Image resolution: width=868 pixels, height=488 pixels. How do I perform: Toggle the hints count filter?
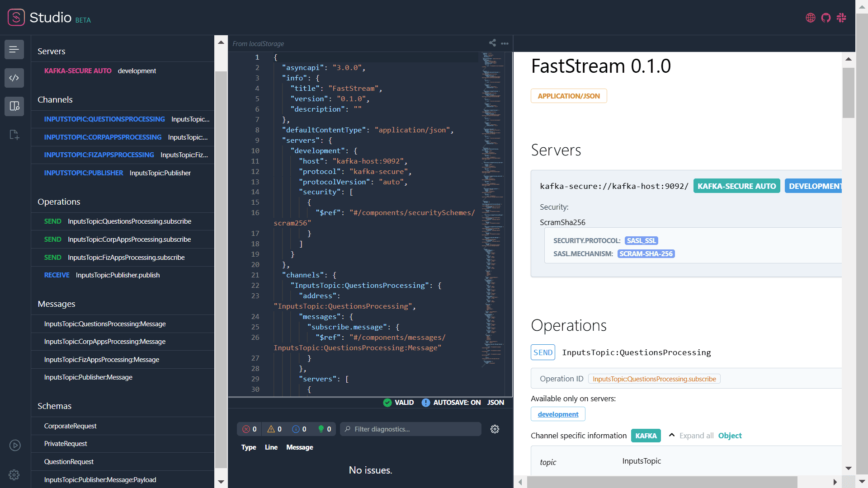pyautogui.click(x=324, y=429)
